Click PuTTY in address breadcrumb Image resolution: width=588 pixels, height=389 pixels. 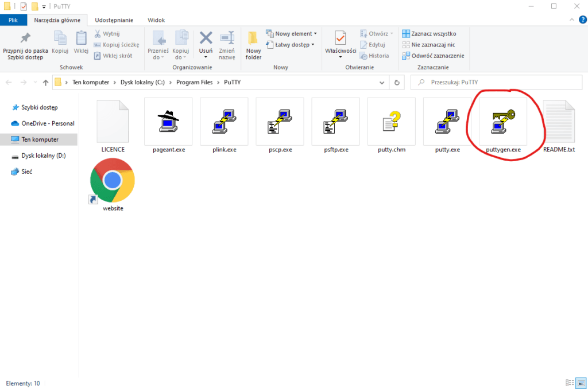pyautogui.click(x=232, y=83)
